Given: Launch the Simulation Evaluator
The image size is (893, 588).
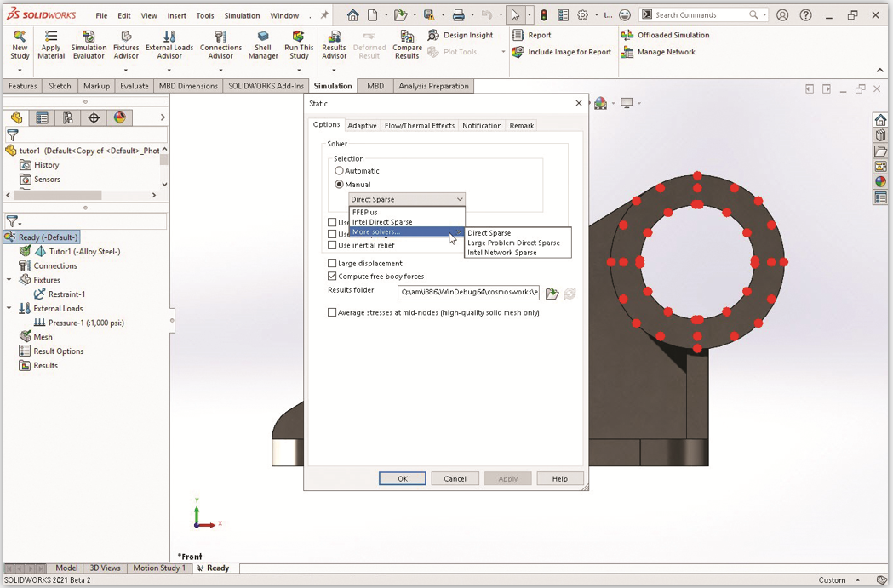Looking at the screenshot, I should 89,45.
